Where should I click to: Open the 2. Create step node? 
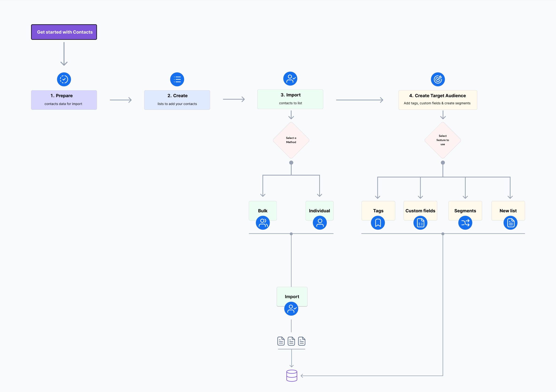click(177, 100)
